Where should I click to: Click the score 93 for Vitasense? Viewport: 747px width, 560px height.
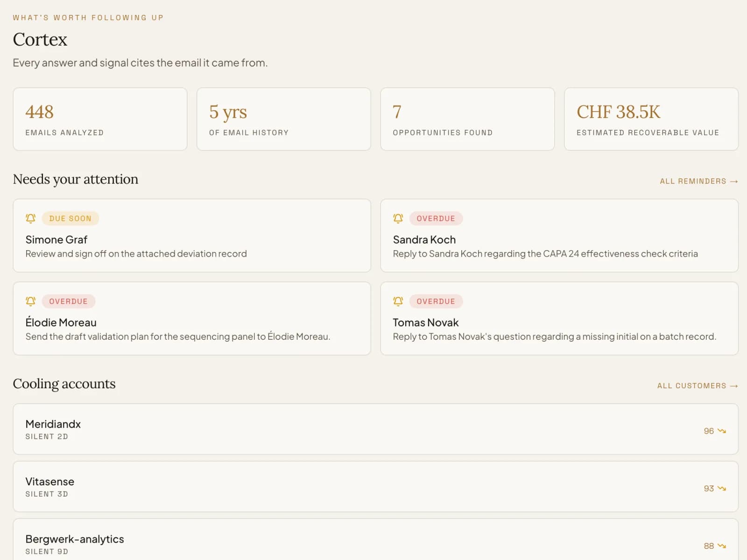click(x=709, y=488)
